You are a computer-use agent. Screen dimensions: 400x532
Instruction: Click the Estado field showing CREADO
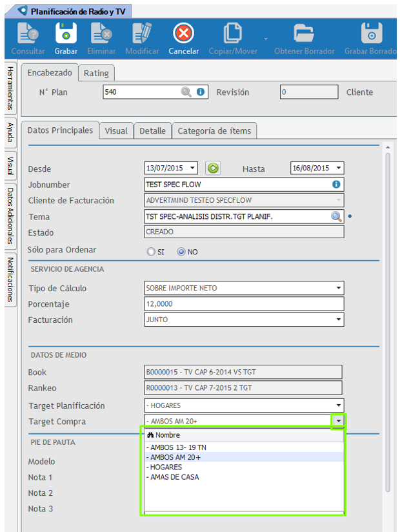244,232
